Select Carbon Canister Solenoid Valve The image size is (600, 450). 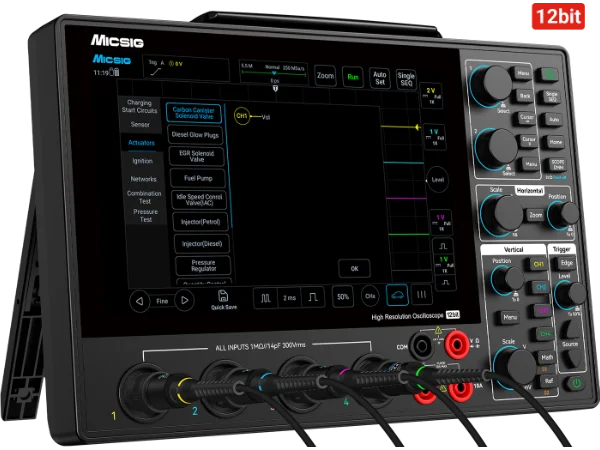(194, 113)
